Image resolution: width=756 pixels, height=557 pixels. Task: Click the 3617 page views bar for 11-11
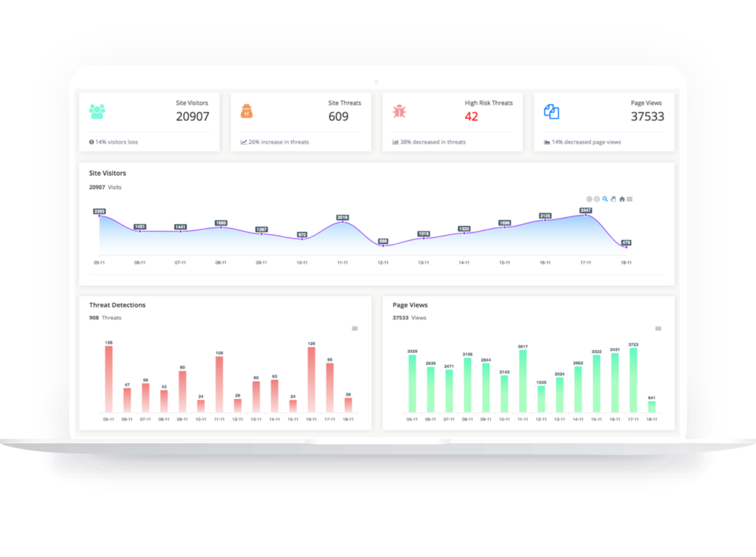pyautogui.click(x=523, y=381)
